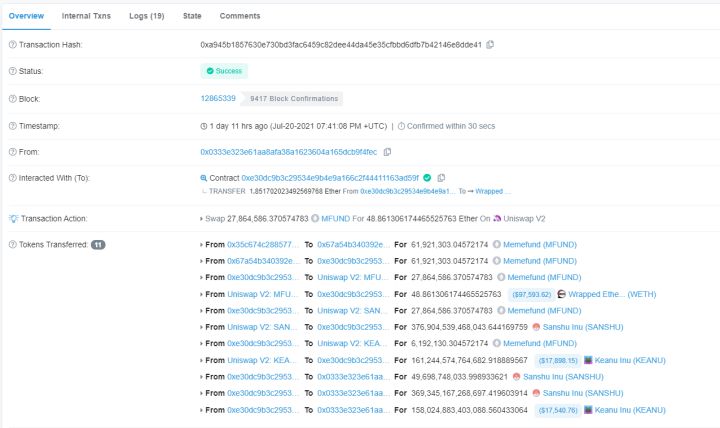Expand the transfer from 0x35c674c288577
Image resolution: width=720 pixels, height=428 pixels.
click(x=201, y=245)
